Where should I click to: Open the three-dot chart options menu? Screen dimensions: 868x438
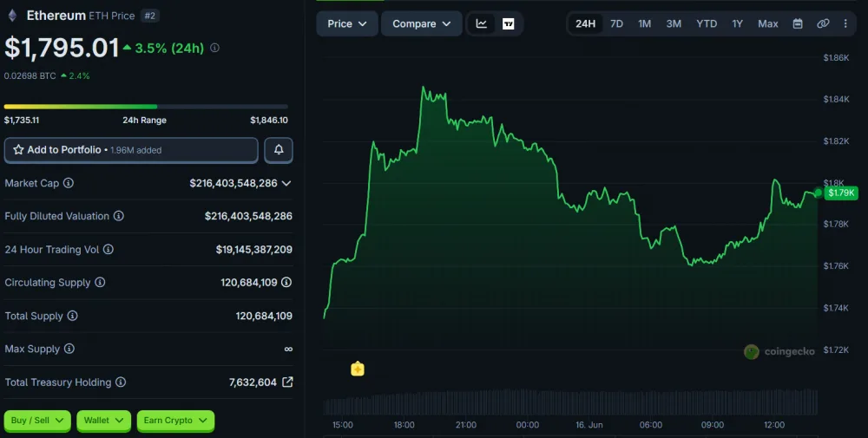coord(845,23)
